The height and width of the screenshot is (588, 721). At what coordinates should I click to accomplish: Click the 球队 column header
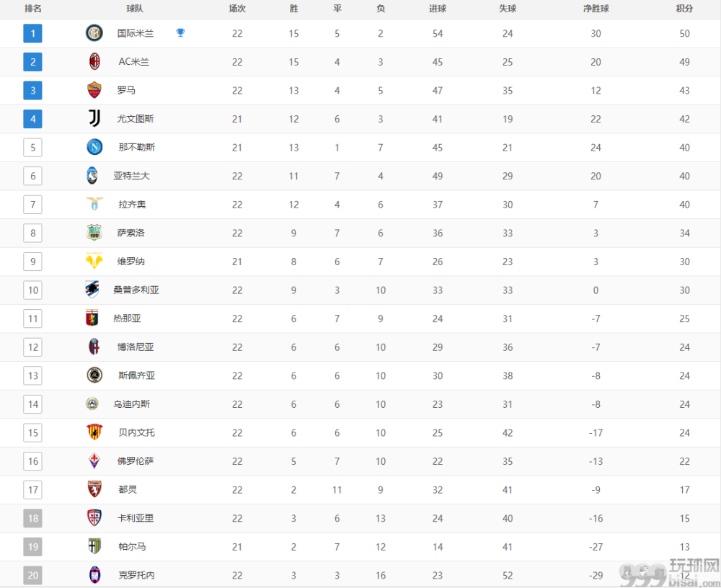[135, 9]
